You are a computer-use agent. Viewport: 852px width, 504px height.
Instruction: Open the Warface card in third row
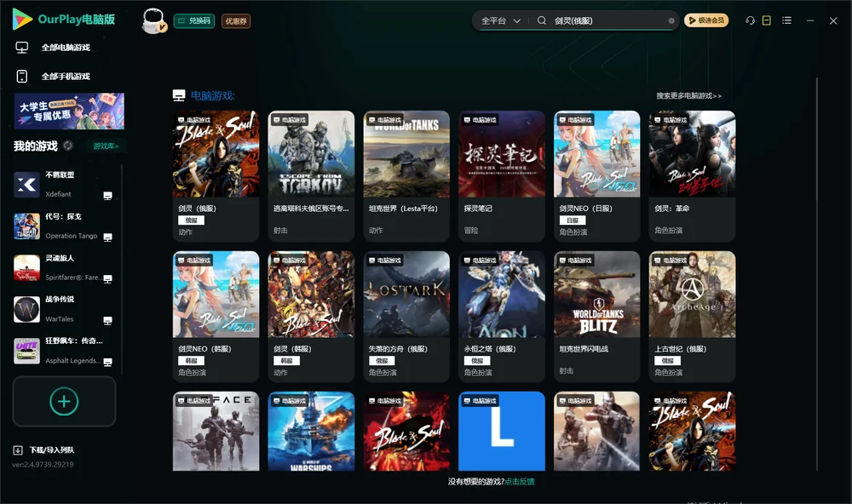click(216, 432)
